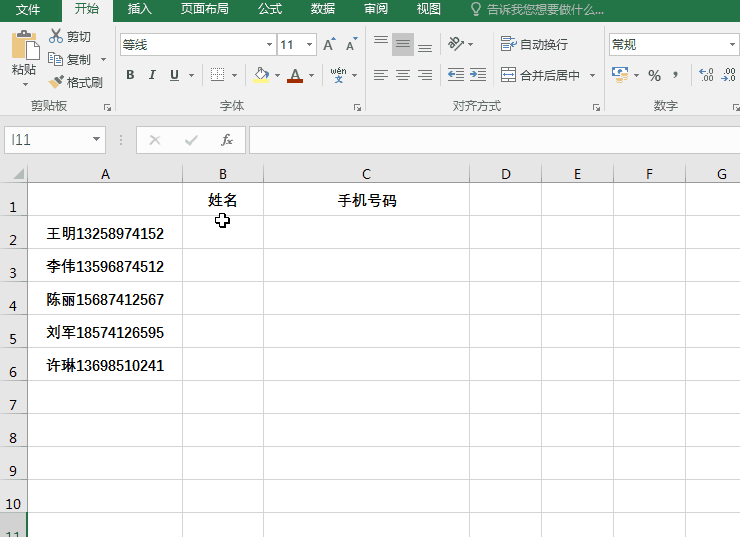Select cell with 许琳13698510241
This screenshot has height=537, width=740.
(105, 365)
